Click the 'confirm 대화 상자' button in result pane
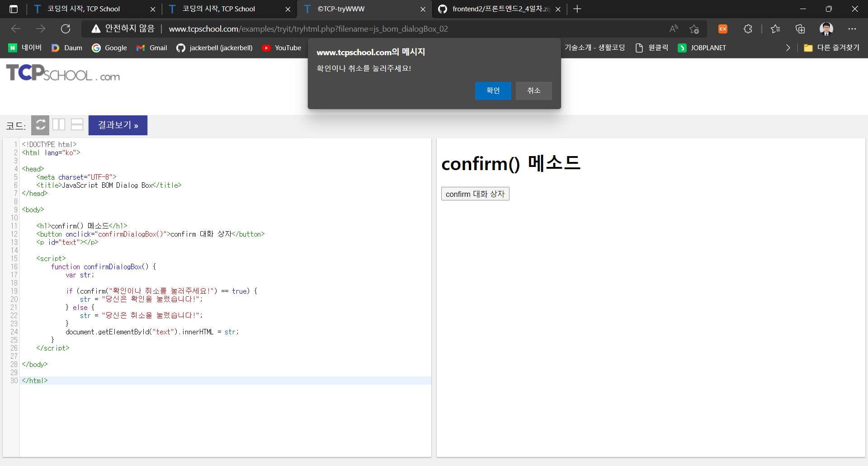Screen dimensions: 868x466 tap(475, 194)
